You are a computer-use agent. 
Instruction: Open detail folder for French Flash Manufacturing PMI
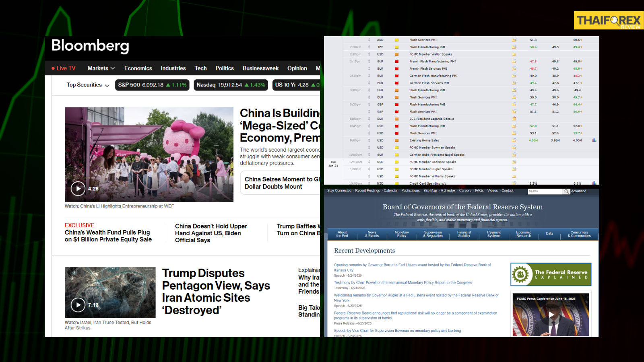click(514, 62)
